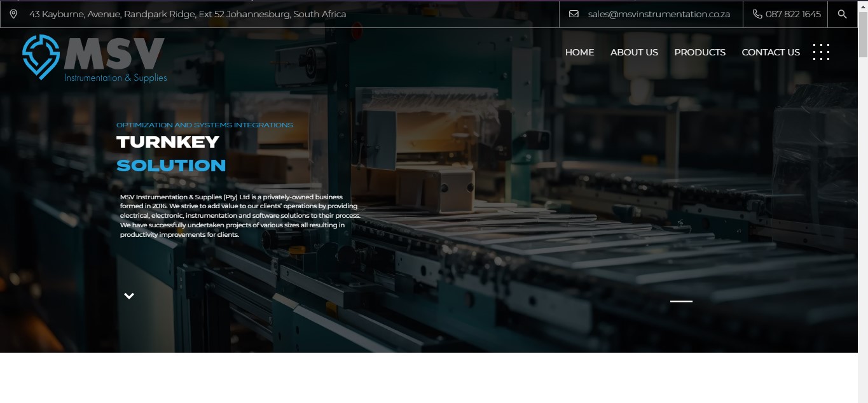Click the MSV Instrumentation & Supplies logo
Viewport: 868px width, 403px height.
(94, 58)
